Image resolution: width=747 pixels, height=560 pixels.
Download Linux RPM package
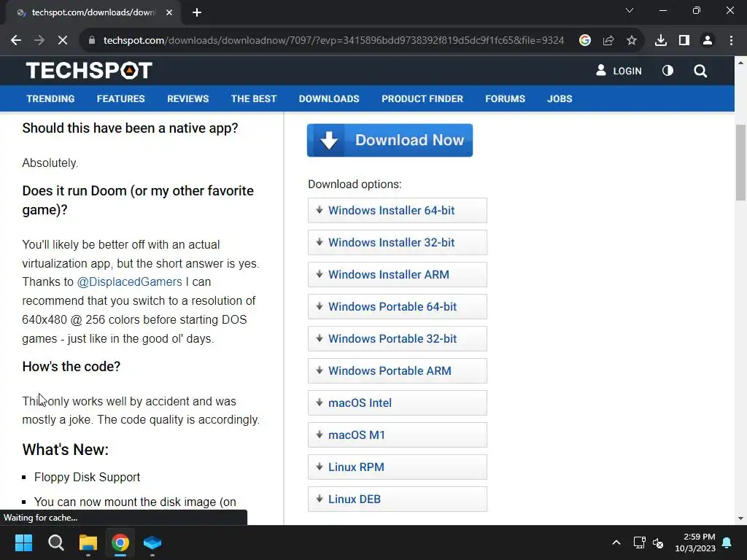398,467
